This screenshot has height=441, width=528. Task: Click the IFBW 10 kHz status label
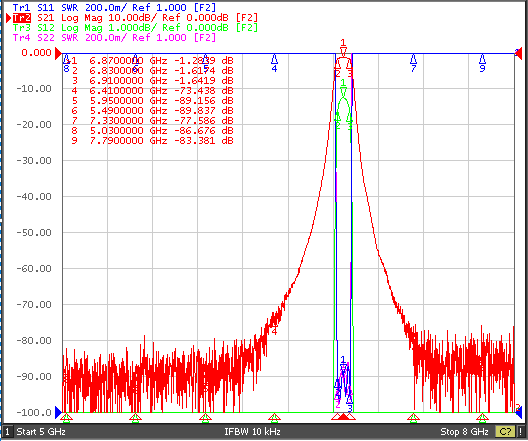pyautogui.click(x=252, y=432)
